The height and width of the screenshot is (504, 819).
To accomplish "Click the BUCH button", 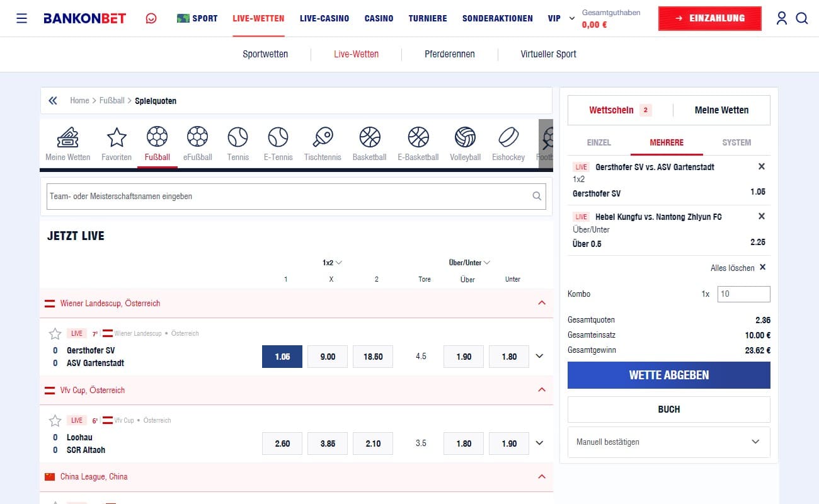I will (x=669, y=409).
